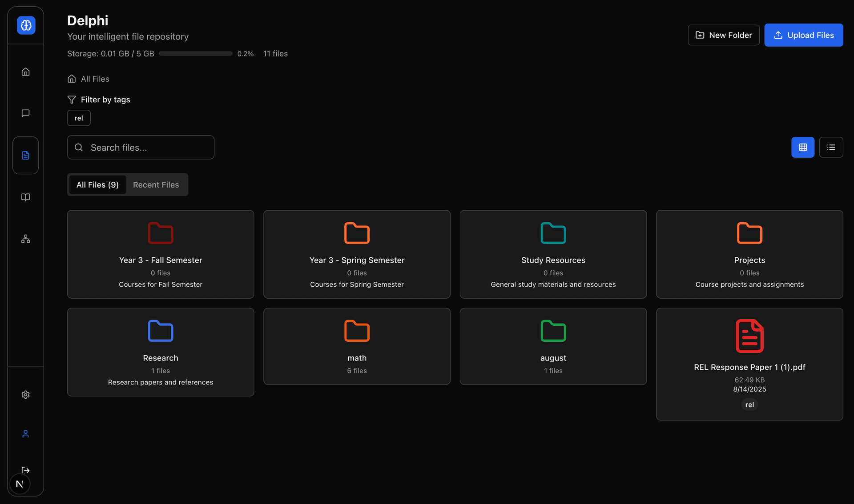Click the Upload Files button

pos(803,35)
